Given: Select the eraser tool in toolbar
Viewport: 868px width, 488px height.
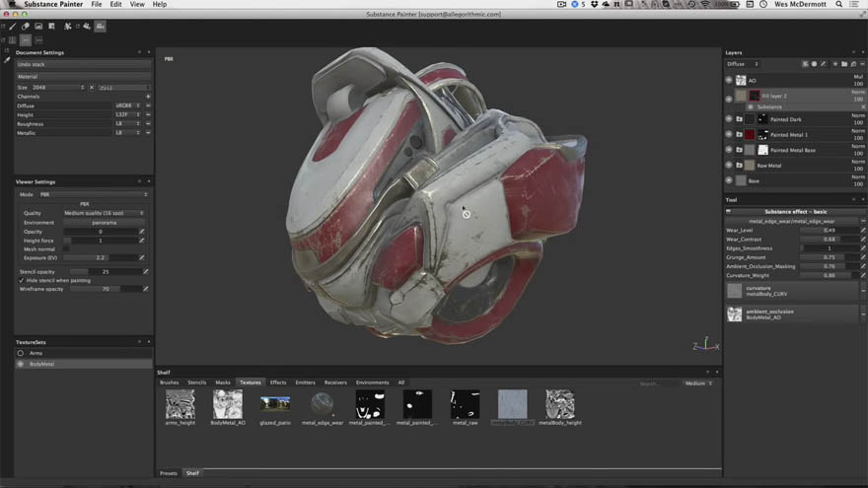Looking at the screenshot, I should pos(26,26).
